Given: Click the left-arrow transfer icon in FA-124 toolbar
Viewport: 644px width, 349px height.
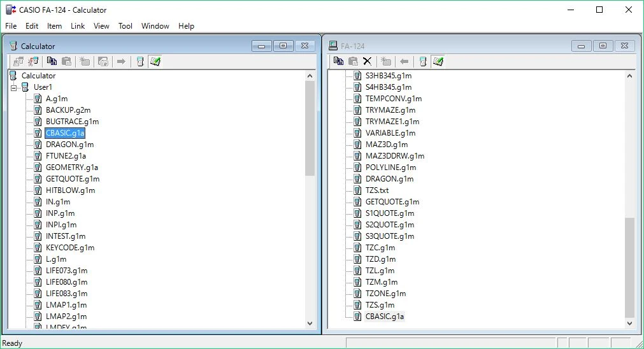Looking at the screenshot, I should (404, 62).
